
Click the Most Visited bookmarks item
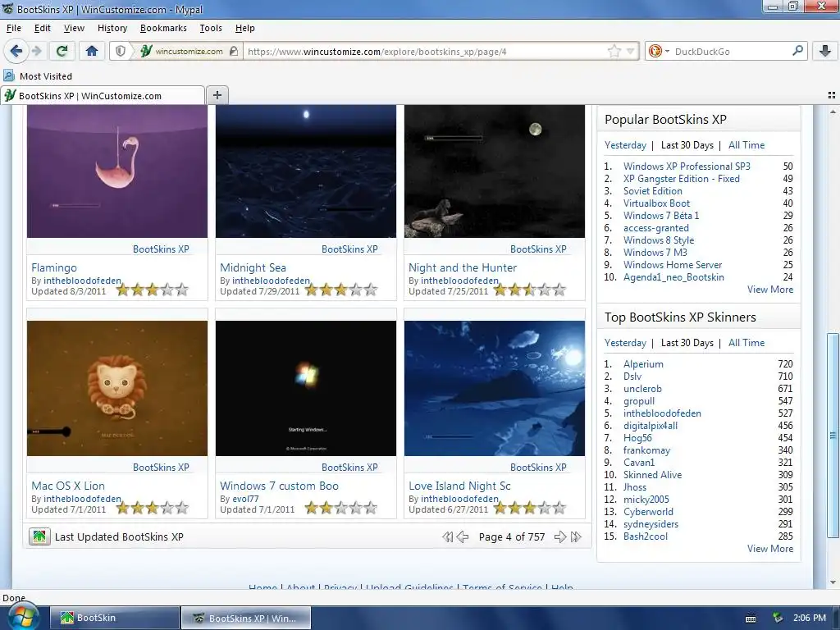pyautogui.click(x=38, y=76)
